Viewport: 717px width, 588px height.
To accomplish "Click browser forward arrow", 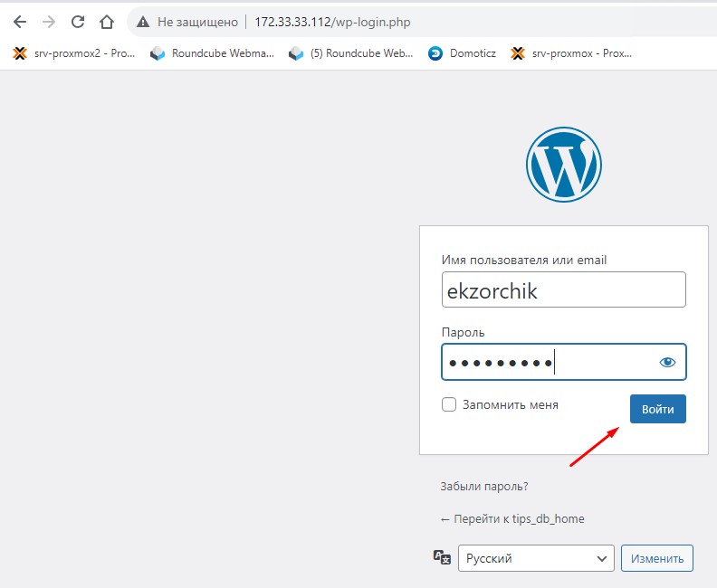I will pos(49,22).
